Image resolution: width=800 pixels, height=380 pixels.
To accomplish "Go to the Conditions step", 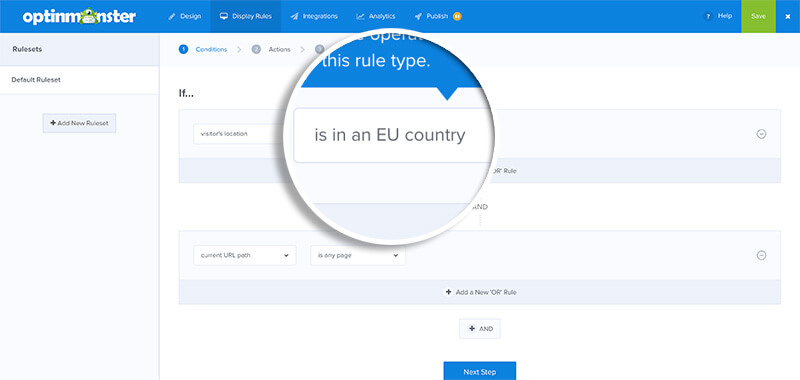I will coord(211,49).
